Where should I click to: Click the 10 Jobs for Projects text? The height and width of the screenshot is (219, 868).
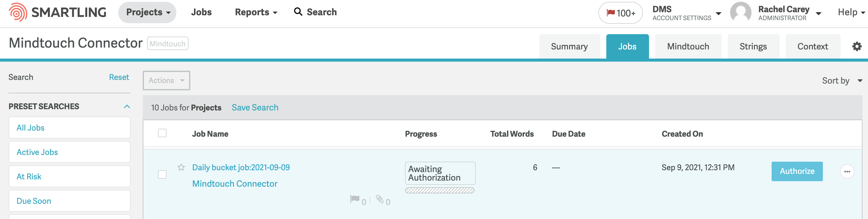point(186,108)
